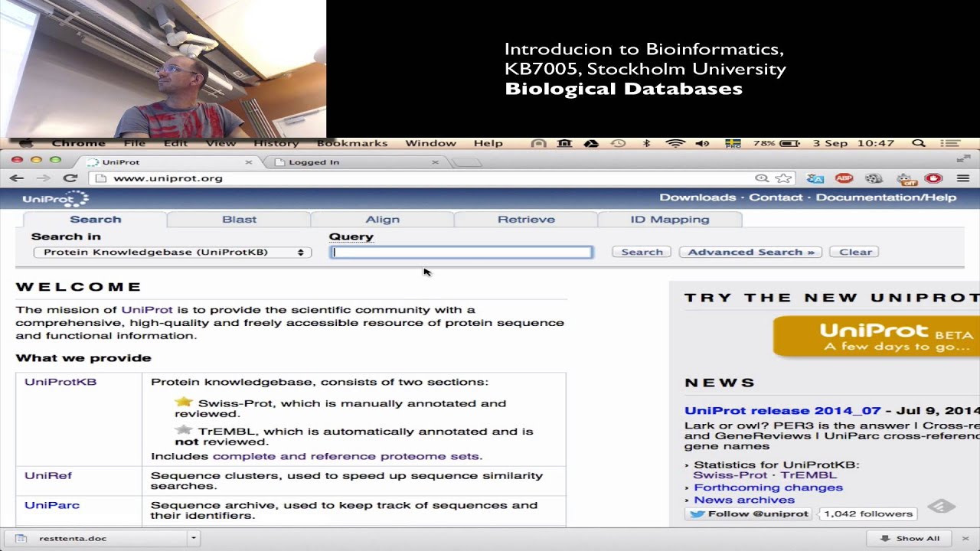Click the bank building icon in menu bar
Viewport: 980px width, 551px height.
tap(564, 143)
